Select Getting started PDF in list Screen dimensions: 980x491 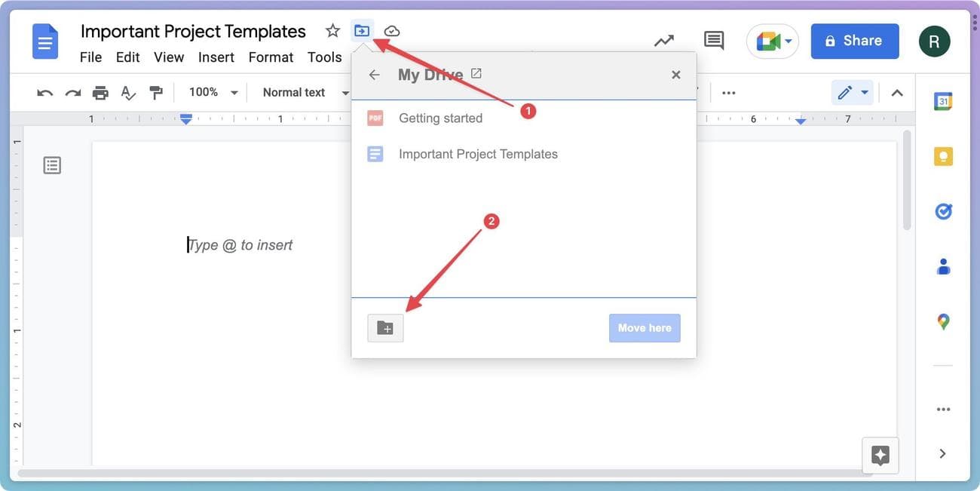[440, 118]
